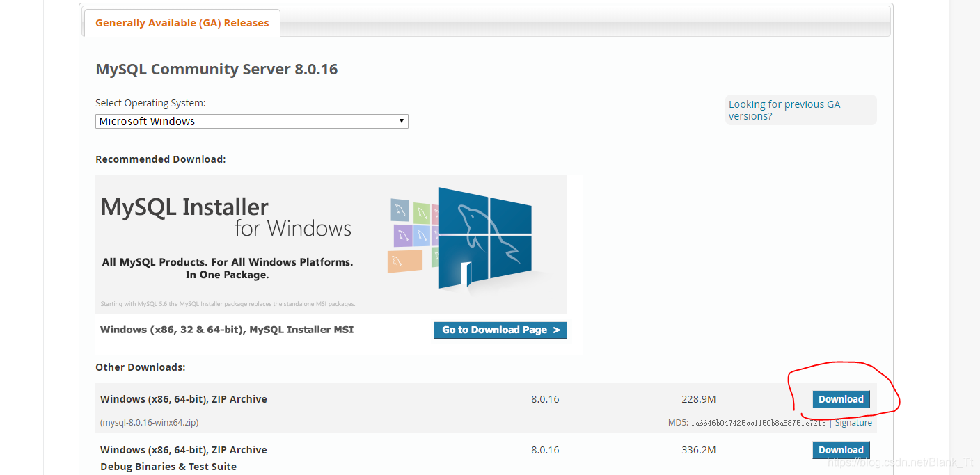Open the Select Operating System dropdown
The image size is (980, 475).
(x=251, y=121)
